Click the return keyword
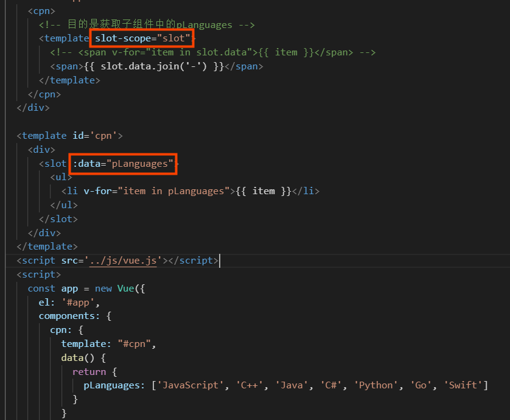The height and width of the screenshot is (420, 510). coord(89,372)
